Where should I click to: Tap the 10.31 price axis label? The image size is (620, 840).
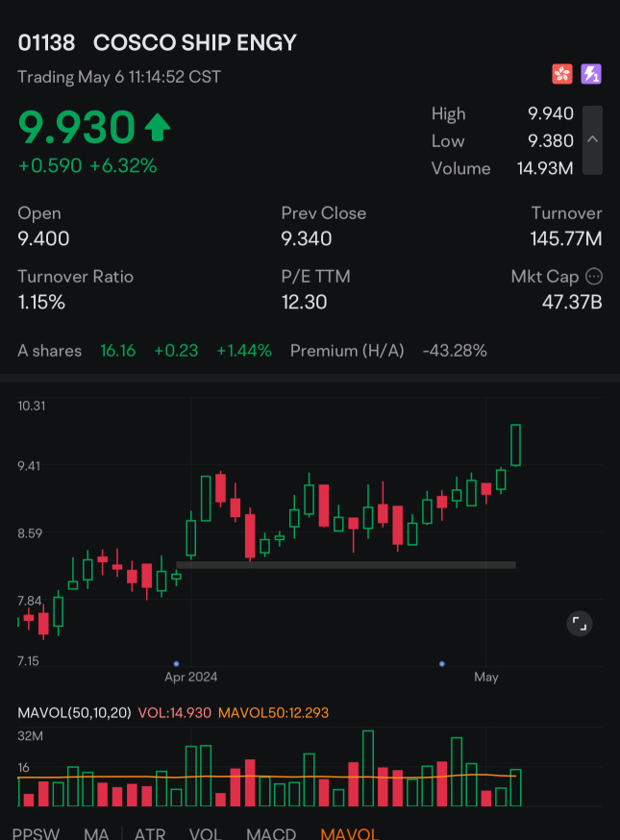(32, 406)
